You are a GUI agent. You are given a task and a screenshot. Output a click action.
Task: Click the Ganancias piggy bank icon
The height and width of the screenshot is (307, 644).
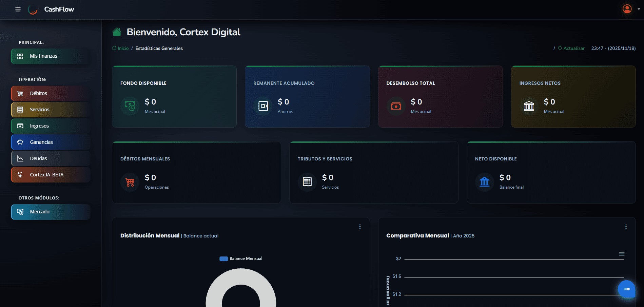(20, 142)
